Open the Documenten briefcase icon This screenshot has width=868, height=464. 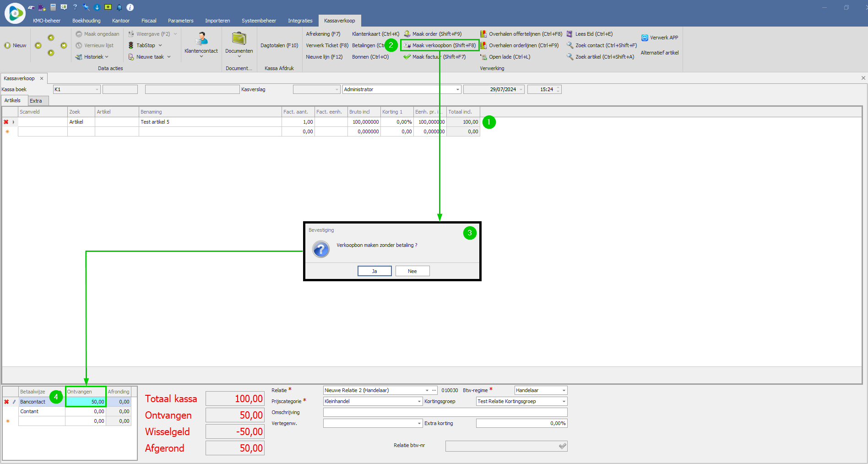239,38
